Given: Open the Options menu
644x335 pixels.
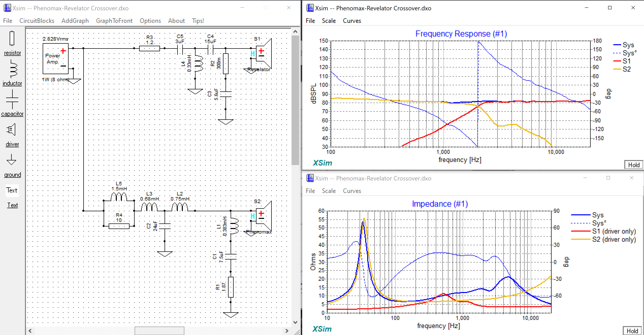Looking at the screenshot, I should [x=150, y=21].
